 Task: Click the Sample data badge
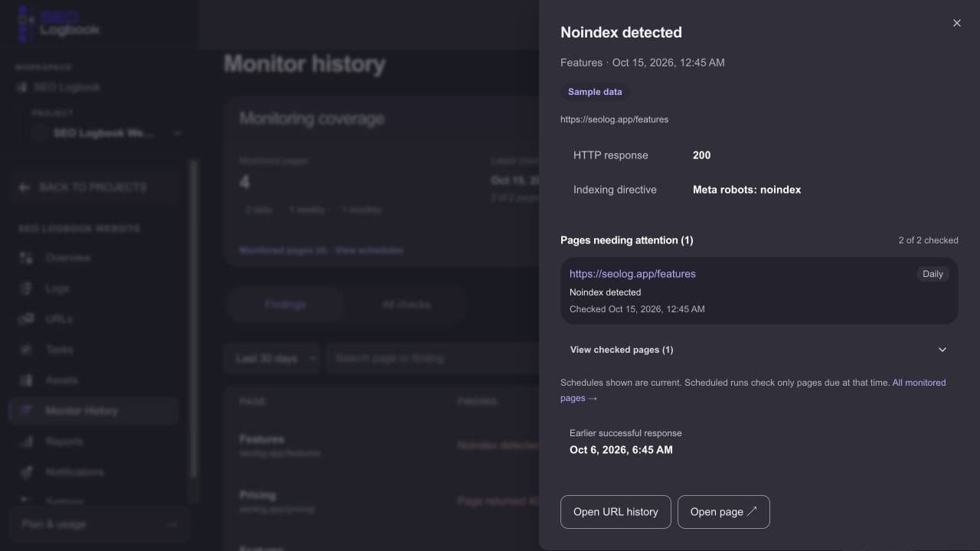tap(595, 92)
